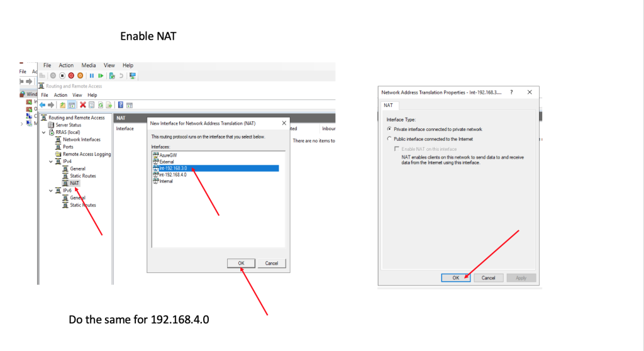Viewport: 644px width, 351px height.
Task: Click OK in the New Interface dialog
Action: (x=241, y=263)
